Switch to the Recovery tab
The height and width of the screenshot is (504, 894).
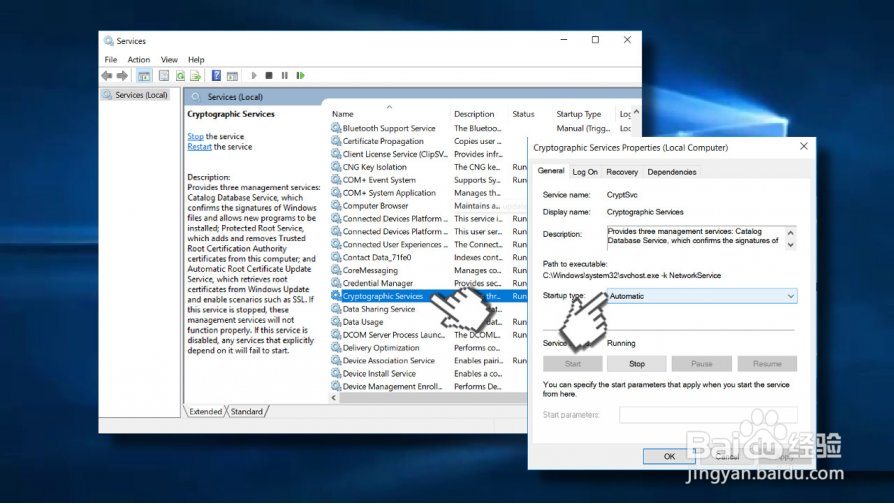click(x=622, y=172)
